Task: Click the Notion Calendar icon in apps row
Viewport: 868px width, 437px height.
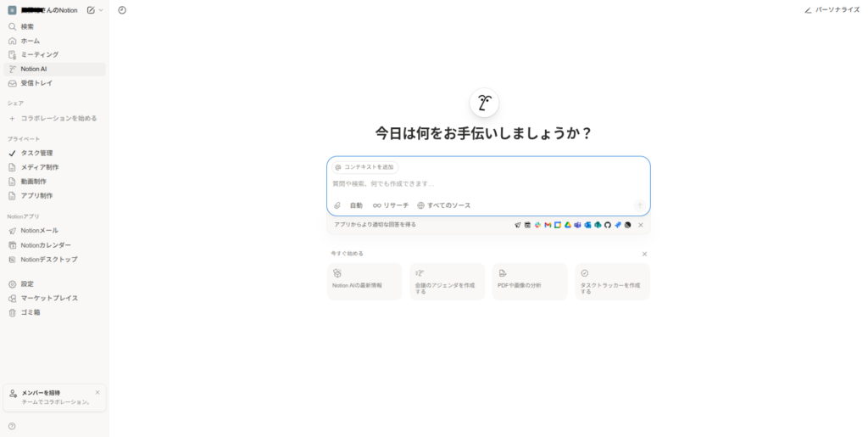Action: 527,226
